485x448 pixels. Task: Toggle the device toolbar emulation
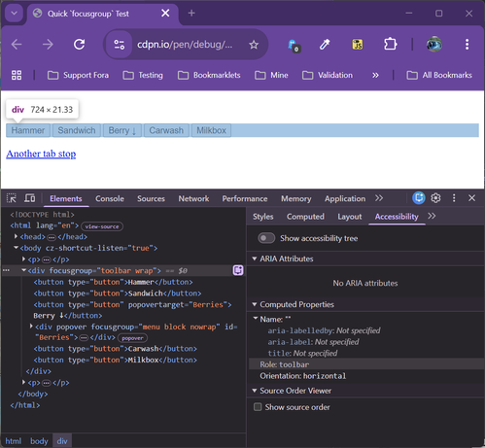pos(30,198)
